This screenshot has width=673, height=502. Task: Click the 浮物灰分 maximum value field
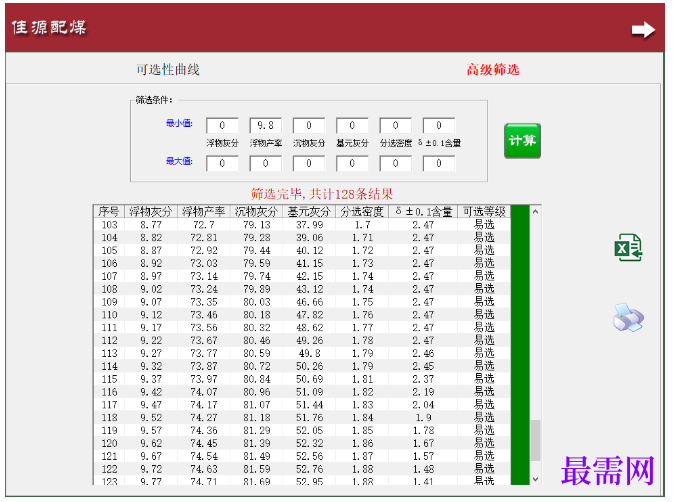[x=222, y=163]
